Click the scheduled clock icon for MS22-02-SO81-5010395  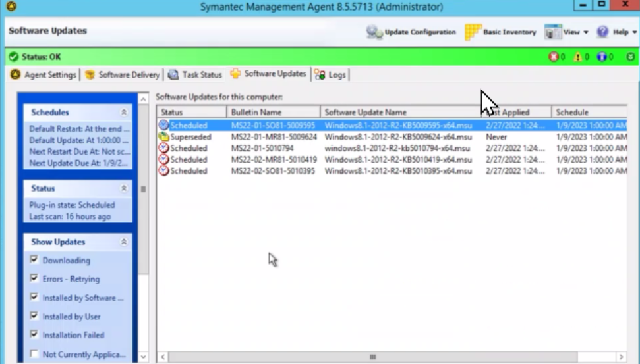tap(163, 171)
